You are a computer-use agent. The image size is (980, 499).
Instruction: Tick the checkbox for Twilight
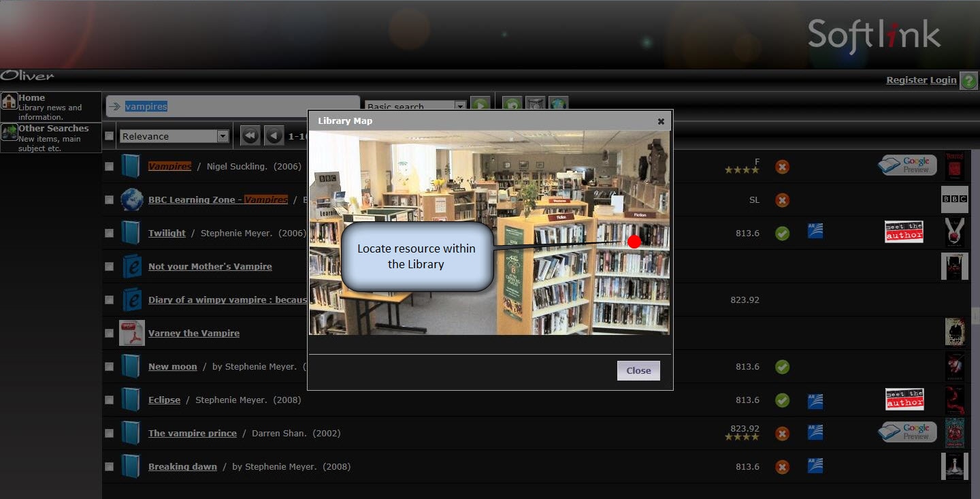(x=110, y=233)
